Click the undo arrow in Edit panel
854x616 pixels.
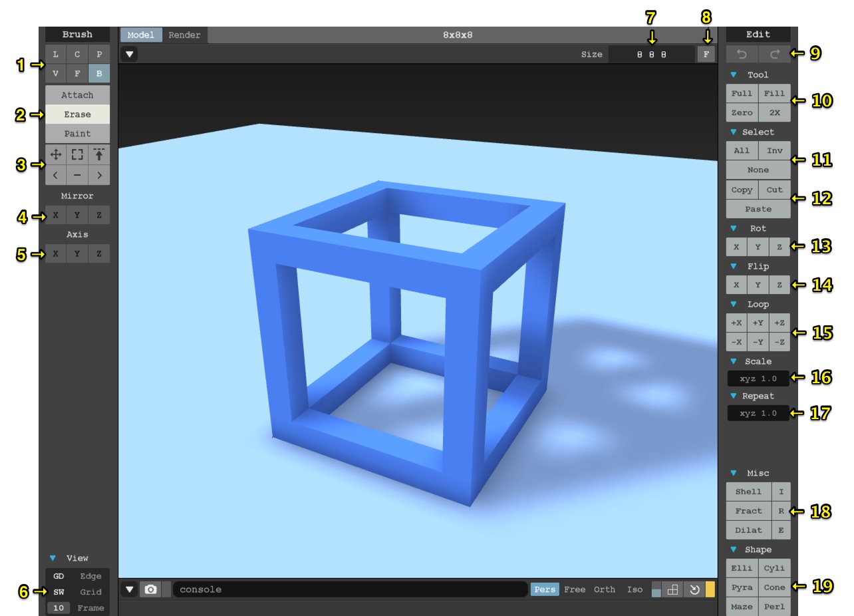[742, 54]
